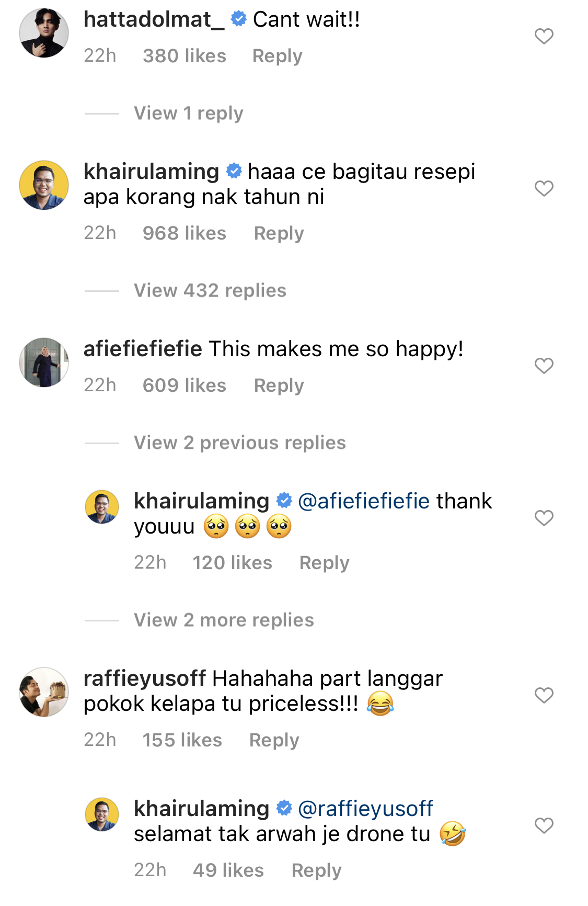Reply to raffieyusoff's comment
588x906 pixels.
274,740
